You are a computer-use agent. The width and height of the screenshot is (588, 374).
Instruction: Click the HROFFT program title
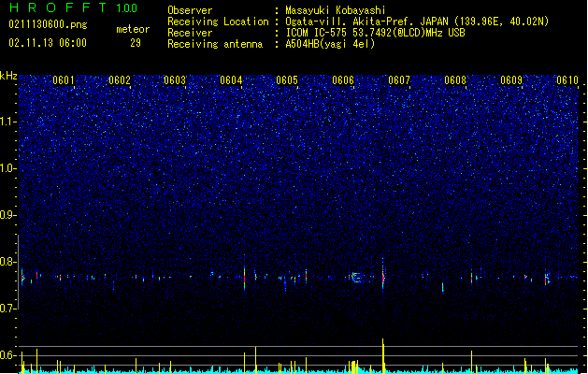59,7
